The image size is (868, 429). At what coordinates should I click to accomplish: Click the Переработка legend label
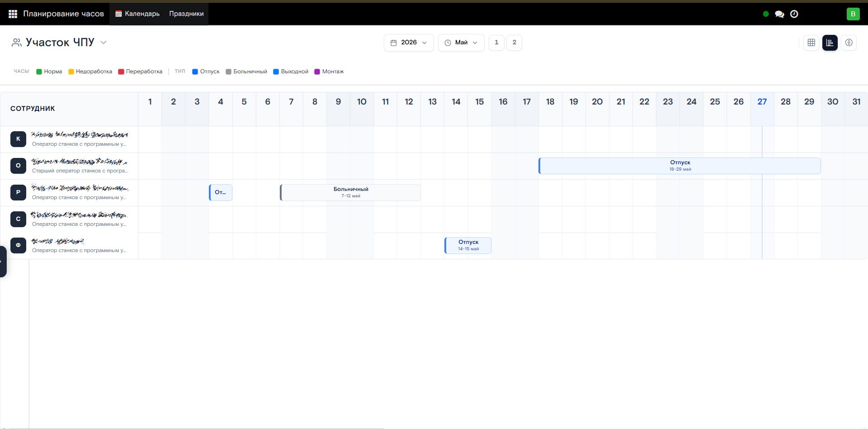tap(144, 71)
